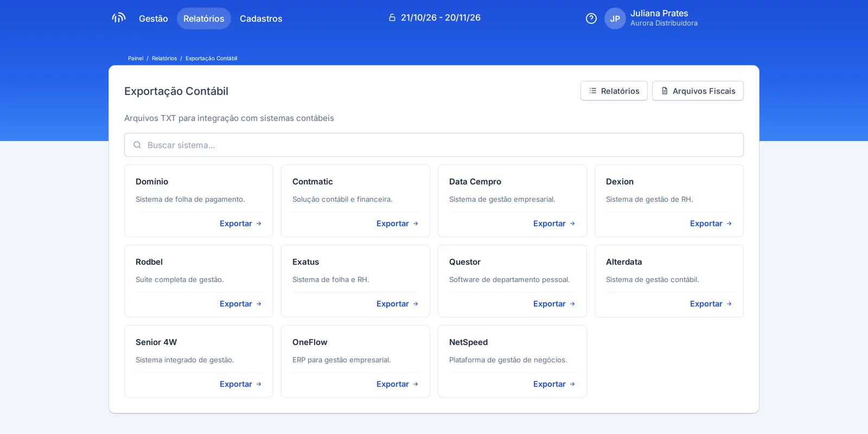Click the Questor card title
868x434 pixels.
(465, 262)
